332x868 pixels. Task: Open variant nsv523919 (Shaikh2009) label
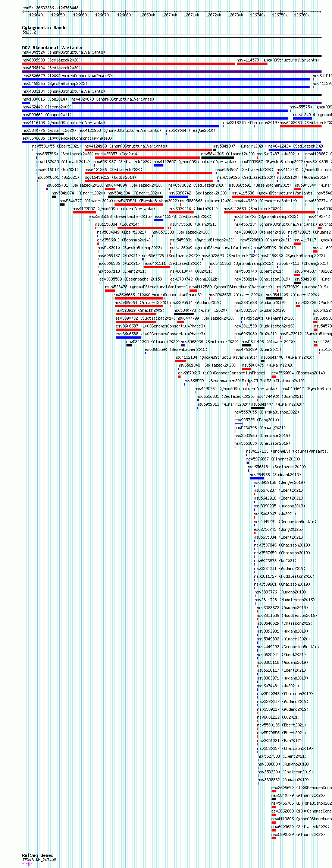[140, 311]
